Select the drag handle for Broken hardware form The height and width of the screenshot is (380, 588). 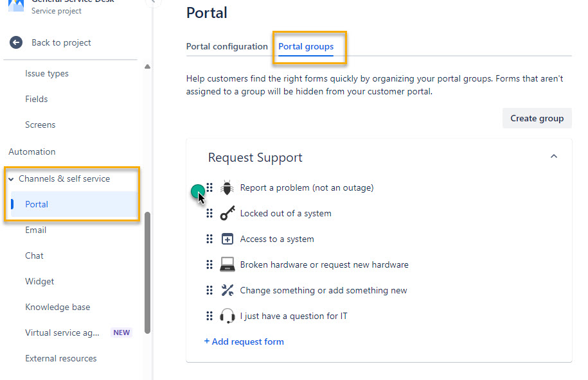click(209, 264)
